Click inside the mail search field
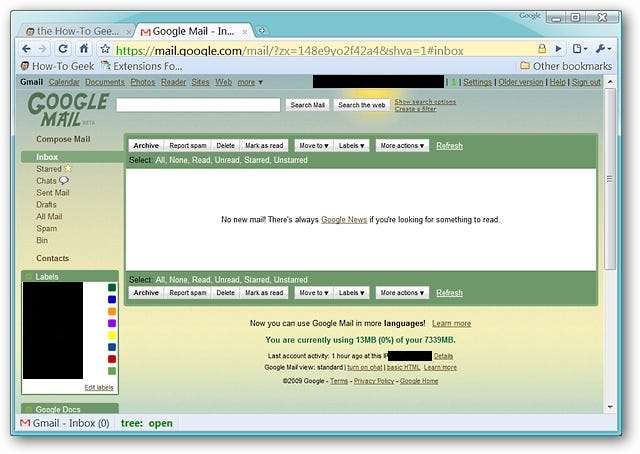This screenshot has height=454, width=640. point(198,105)
